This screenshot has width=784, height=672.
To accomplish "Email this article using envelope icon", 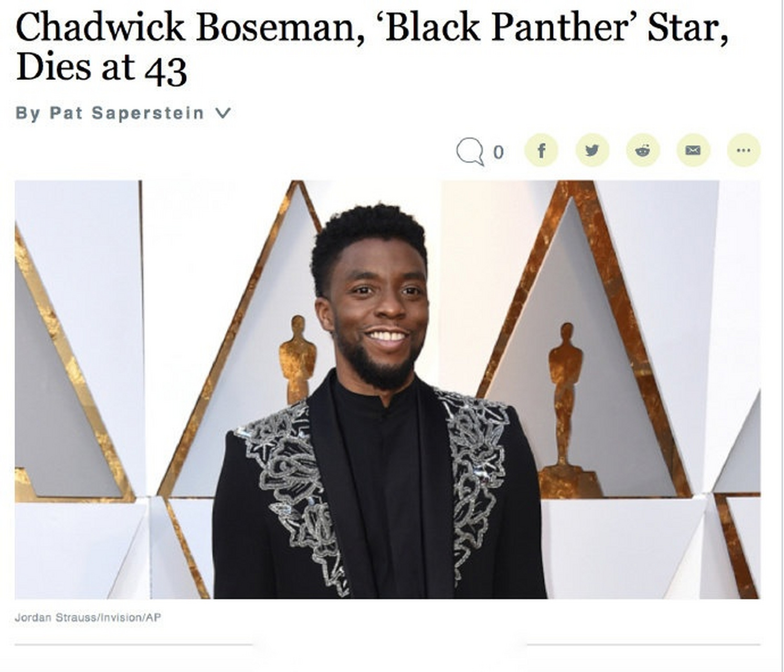I will tap(693, 151).
